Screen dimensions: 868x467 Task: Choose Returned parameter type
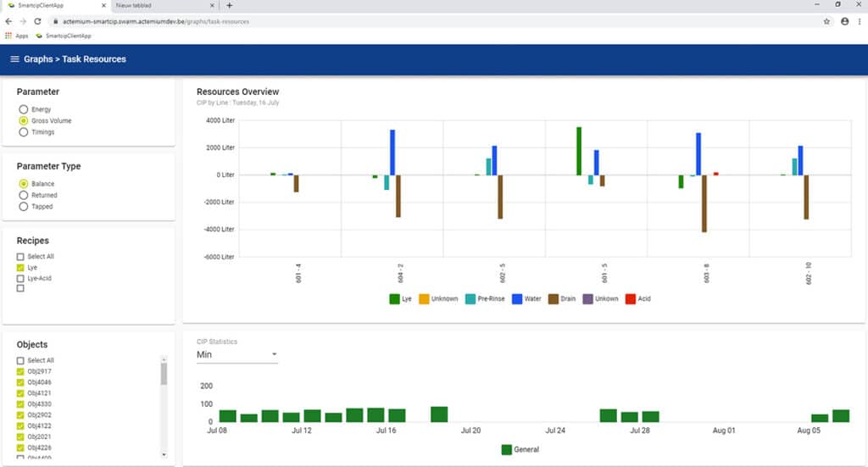point(23,195)
